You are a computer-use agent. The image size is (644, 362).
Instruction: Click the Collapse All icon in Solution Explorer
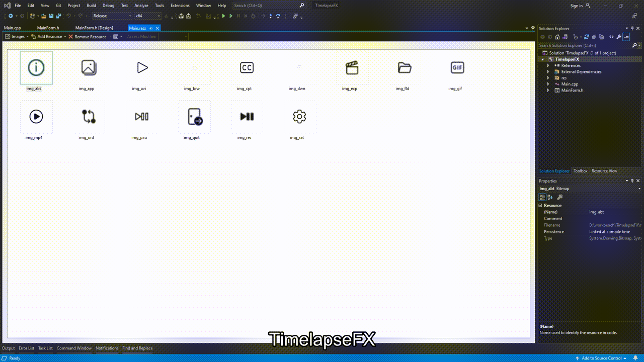pos(594,37)
